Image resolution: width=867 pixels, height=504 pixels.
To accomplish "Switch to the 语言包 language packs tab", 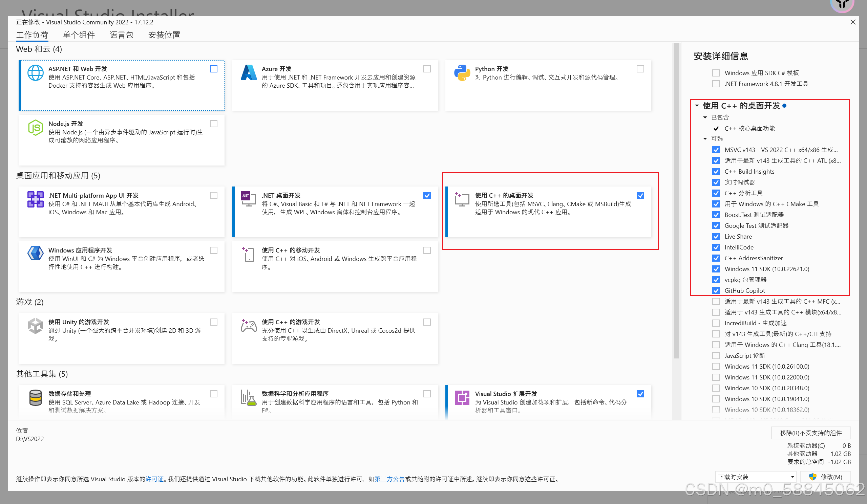I will 122,35.
